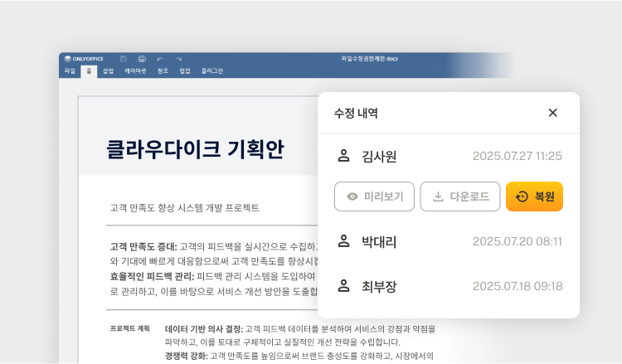Click the document title 클라우다이크 기획안
The image size is (622, 364).
coord(195,149)
